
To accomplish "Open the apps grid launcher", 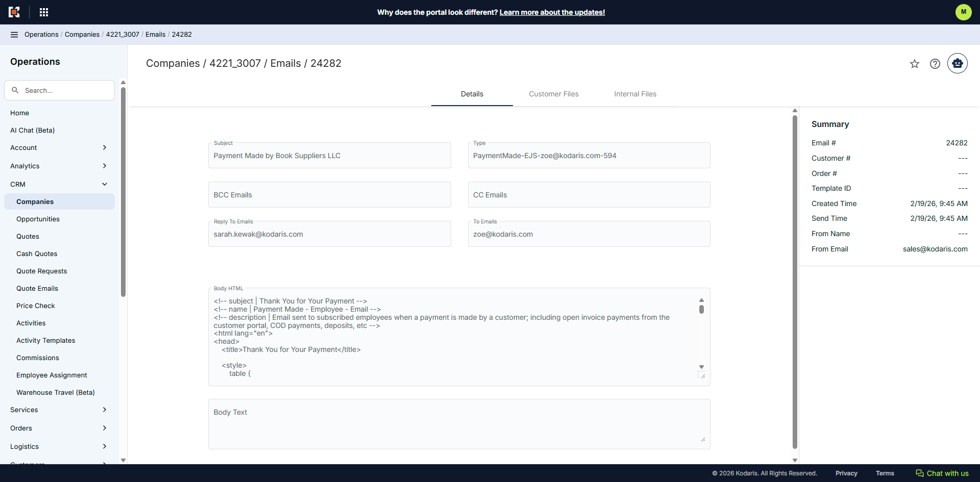I will [x=44, y=12].
